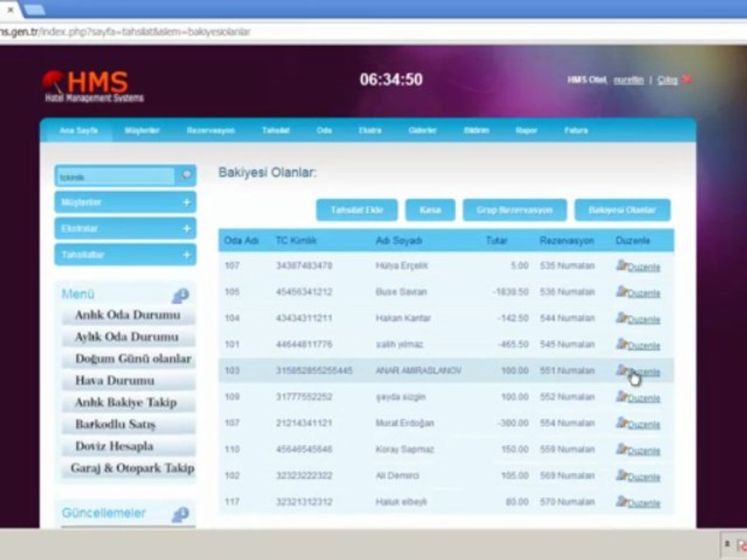
Task: Edit Ali Demirci's row via Düzenle
Action: click(x=638, y=476)
